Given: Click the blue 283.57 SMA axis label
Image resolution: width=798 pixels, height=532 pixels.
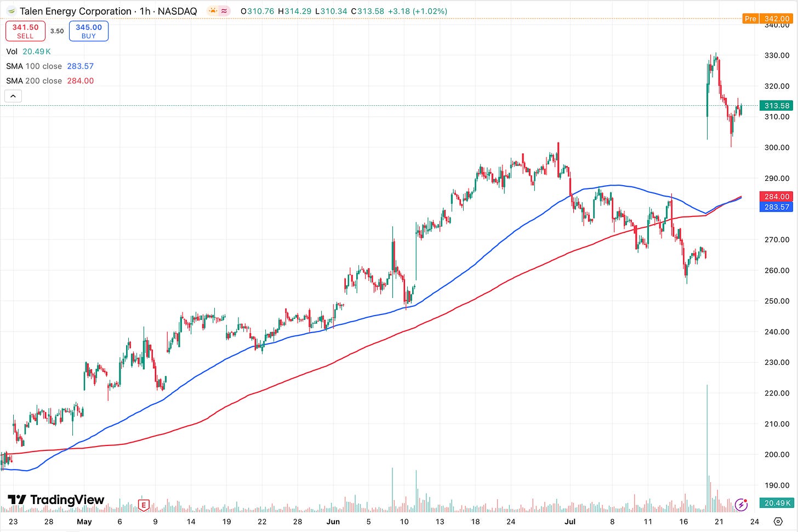Looking at the screenshot, I should point(777,207).
